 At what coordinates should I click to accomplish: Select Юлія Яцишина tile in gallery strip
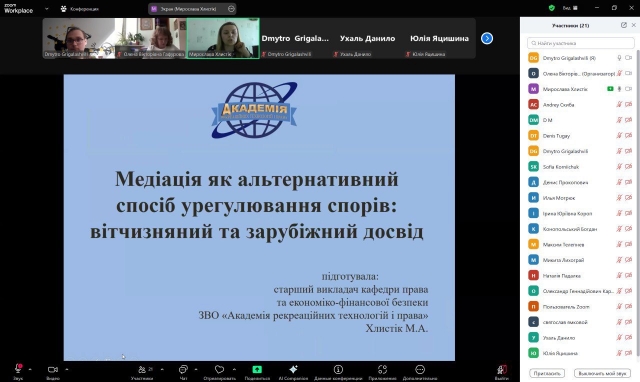tap(439, 38)
